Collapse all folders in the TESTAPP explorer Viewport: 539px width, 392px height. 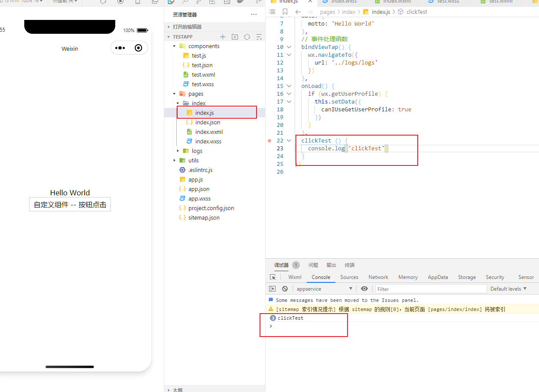[259, 37]
